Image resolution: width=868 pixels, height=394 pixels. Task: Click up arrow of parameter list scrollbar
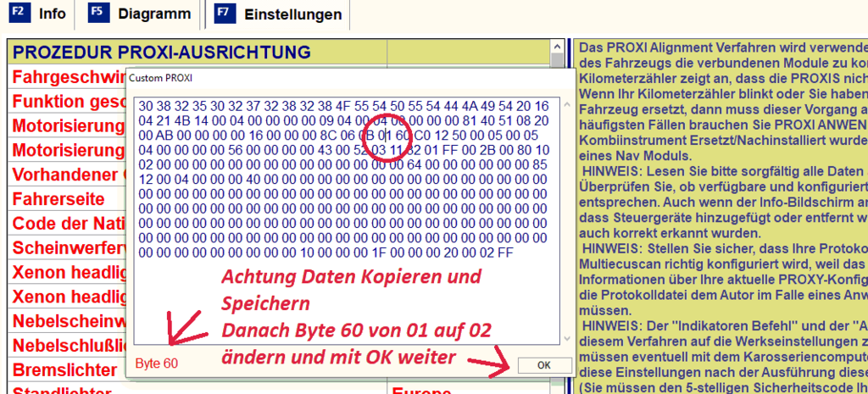tap(558, 47)
